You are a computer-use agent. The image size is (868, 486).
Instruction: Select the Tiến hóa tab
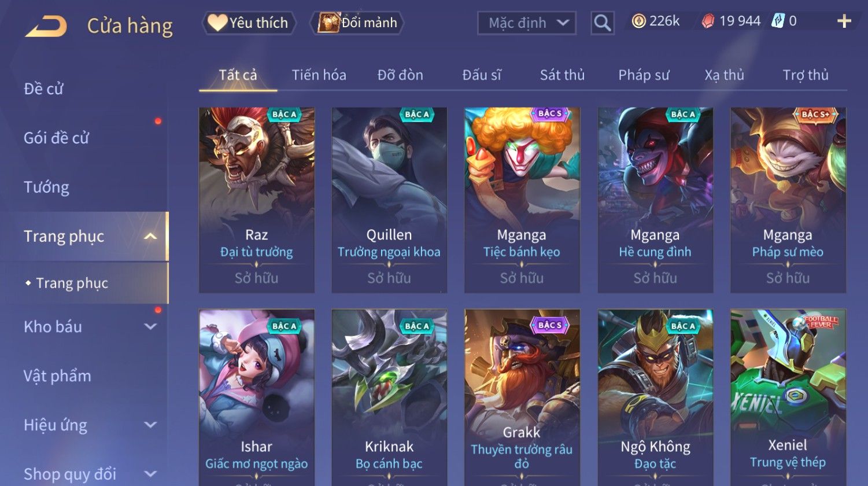319,75
